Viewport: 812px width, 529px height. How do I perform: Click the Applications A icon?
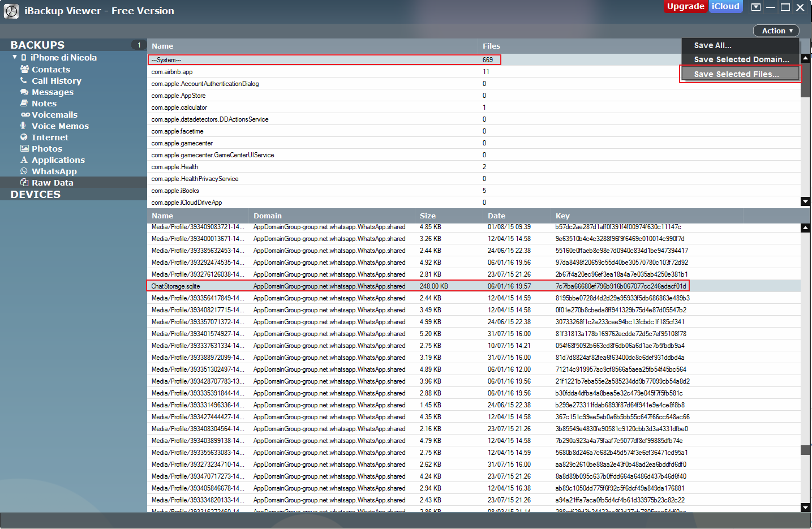[24, 160]
